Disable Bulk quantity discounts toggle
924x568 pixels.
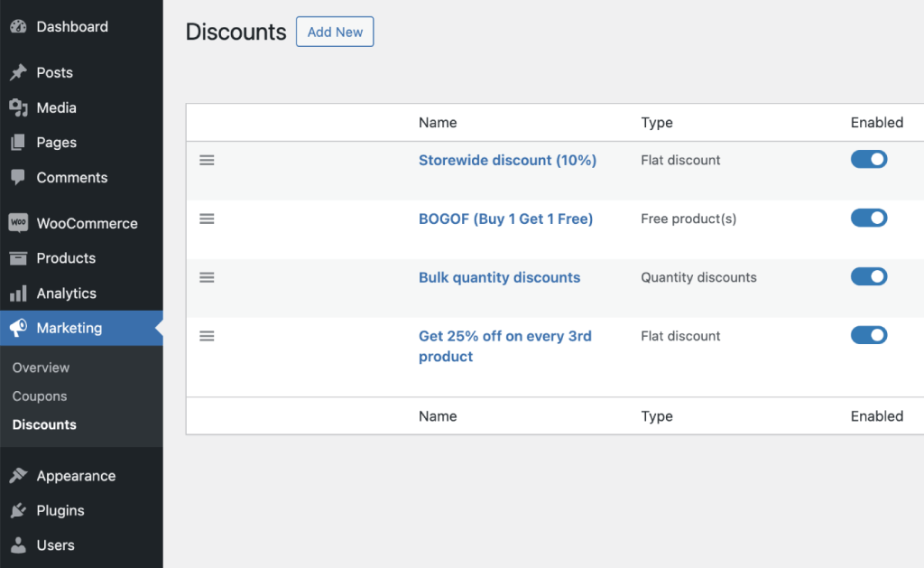pos(868,276)
